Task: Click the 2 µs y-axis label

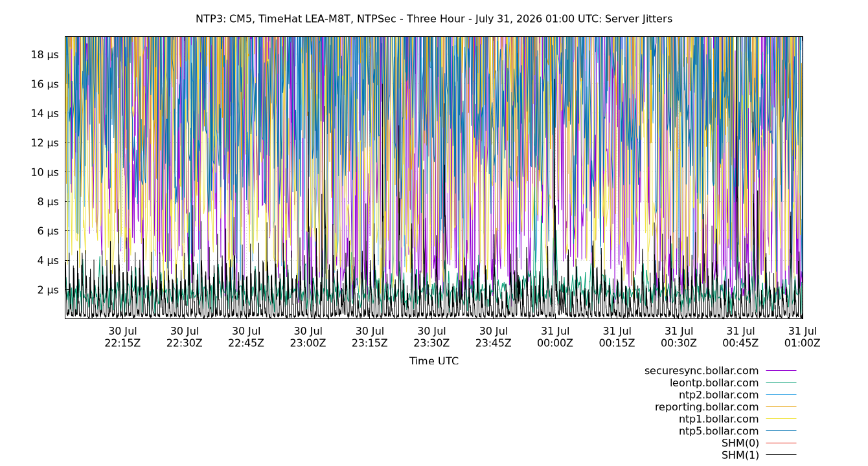Action: pos(48,290)
